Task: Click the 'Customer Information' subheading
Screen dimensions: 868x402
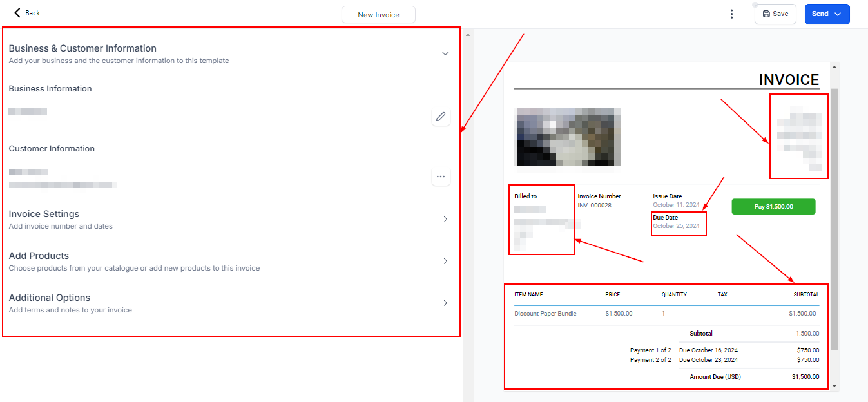Action: tap(52, 149)
